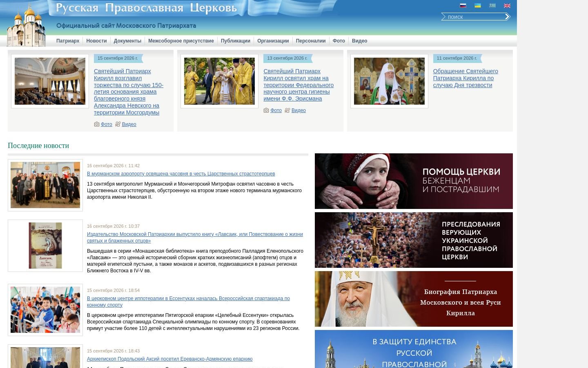The image size is (588, 368).
Task: Click timestamp 15 сентября 2026 г. 18:54
Action: click(113, 290)
